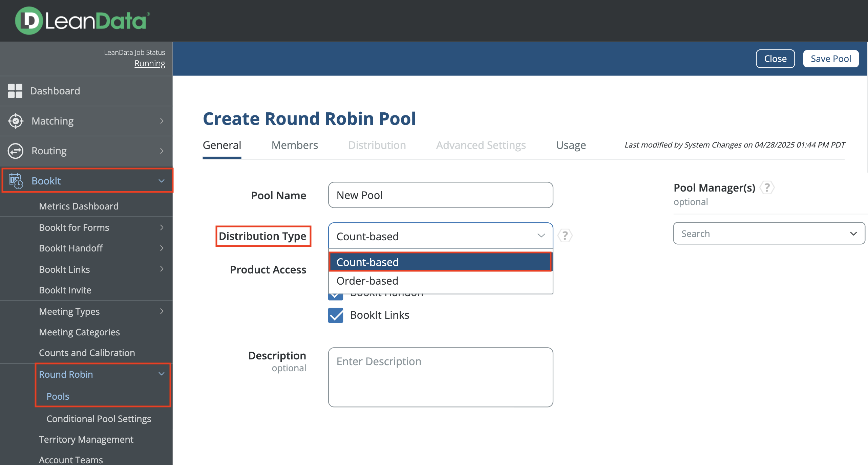The height and width of the screenshot is (465, 868).
Task: Click the Dashboard grid icon
Action: (15, 91)
